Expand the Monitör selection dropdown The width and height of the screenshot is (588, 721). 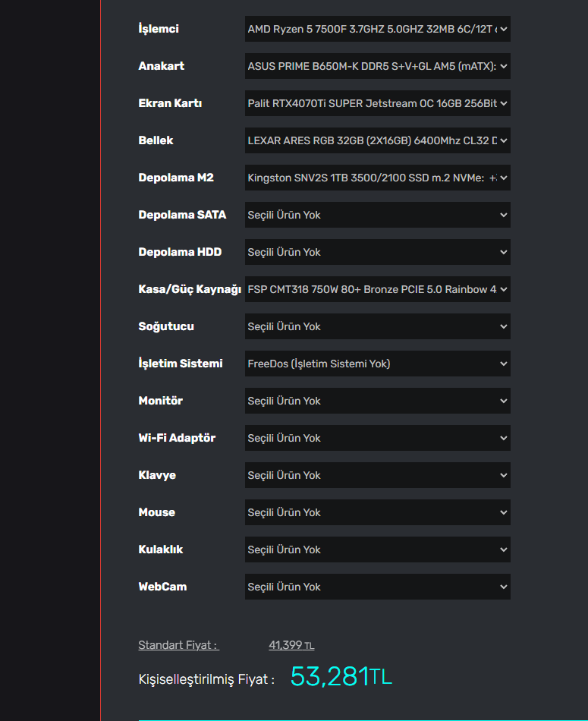click(x=377, y=401)
